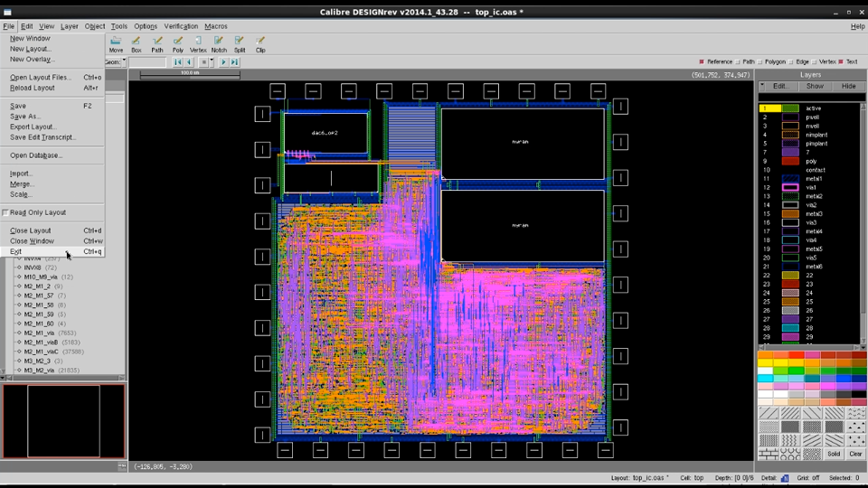Open dropdown beside geometry list button
Screen dimensions: 868x488
click(x=212, y=62)
